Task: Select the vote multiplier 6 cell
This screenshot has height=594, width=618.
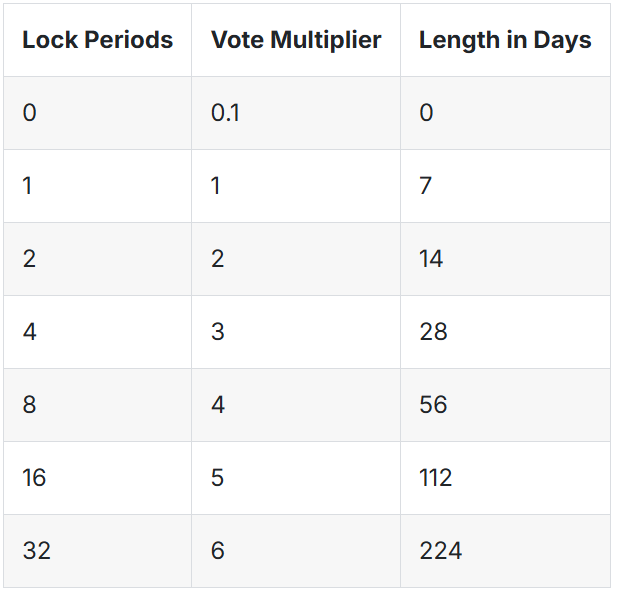Action: click(x=296, y=551)
